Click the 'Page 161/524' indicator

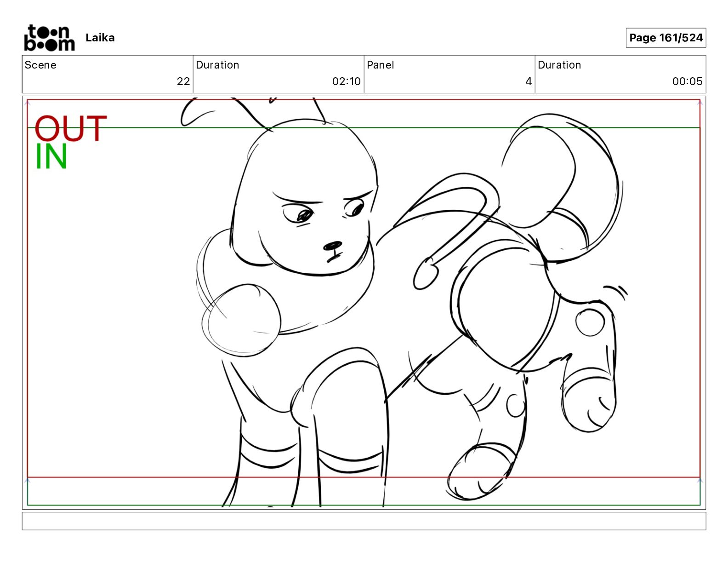pyautogui.click(x=666, y=38)
